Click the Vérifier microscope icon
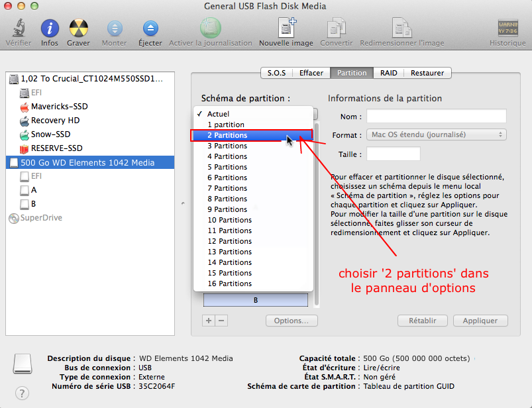 (x=18, y=28)
